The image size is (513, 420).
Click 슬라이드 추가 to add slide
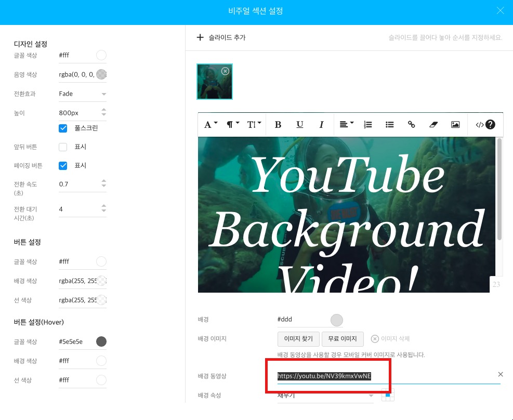(221, 37)
